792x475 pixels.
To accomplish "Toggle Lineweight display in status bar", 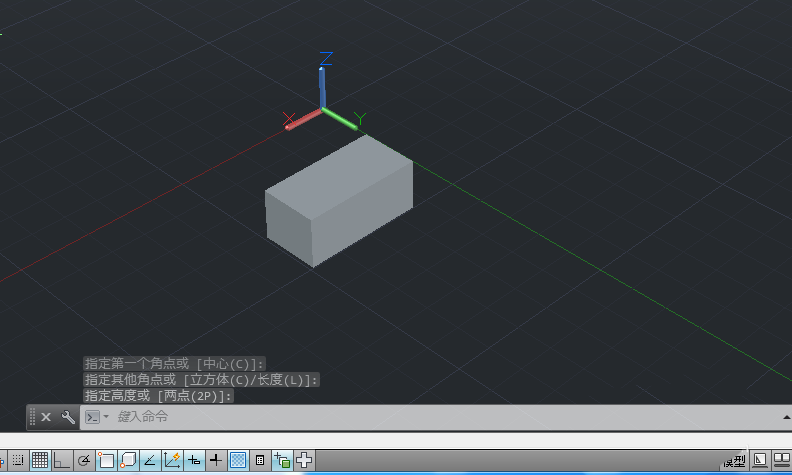I will tap(216, 460).
